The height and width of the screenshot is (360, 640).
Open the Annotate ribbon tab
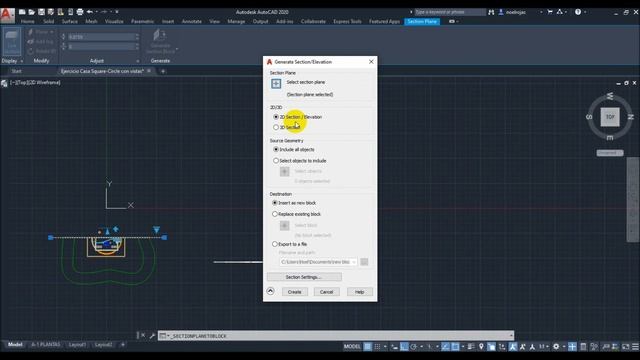pos(191,21)
